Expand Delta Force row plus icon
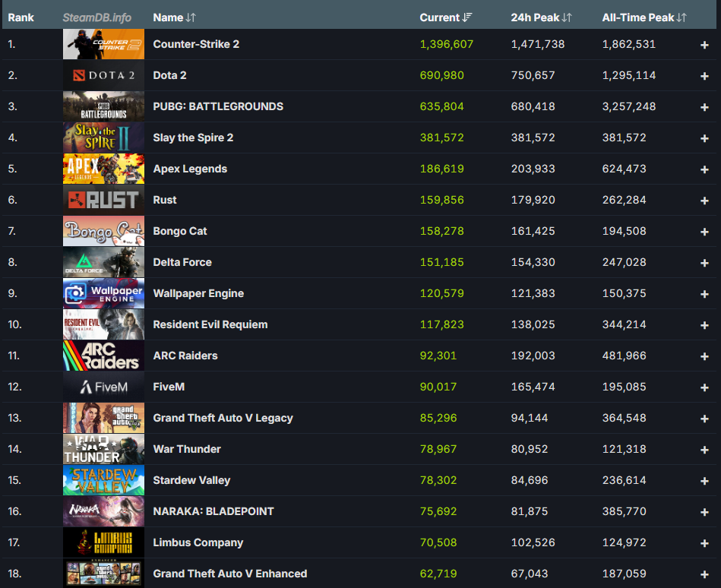This screenshot has width=721, height=588. tap(704, 263)
